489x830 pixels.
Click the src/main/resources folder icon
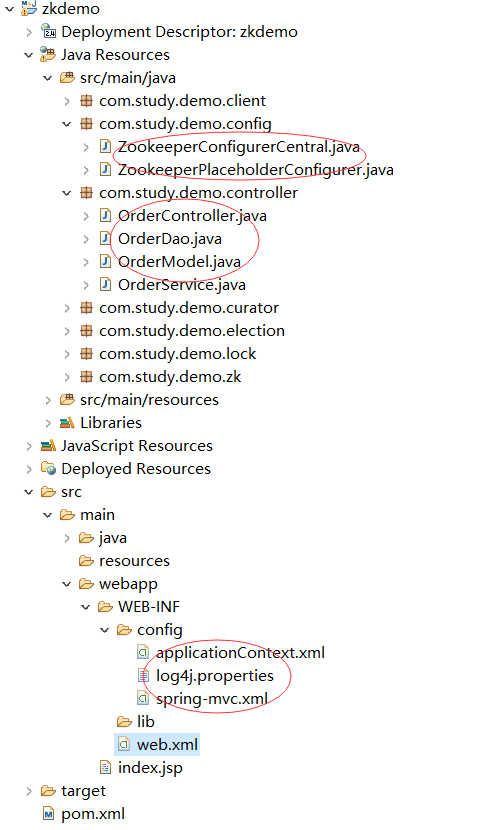click(67, 400)
